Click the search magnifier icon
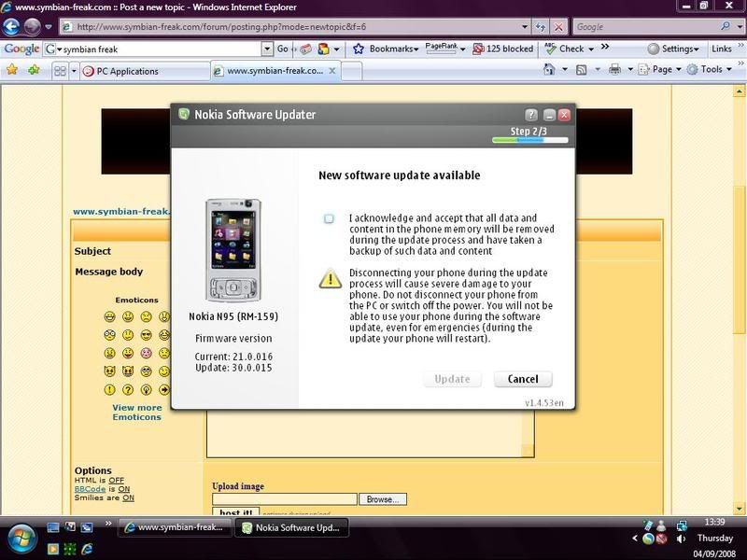 pyautogui.click(x=726, y=26)
